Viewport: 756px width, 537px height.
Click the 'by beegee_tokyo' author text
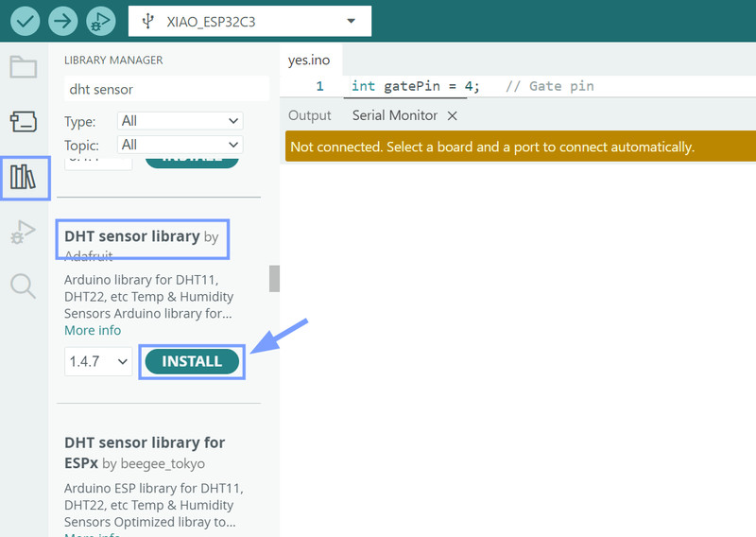154,463
